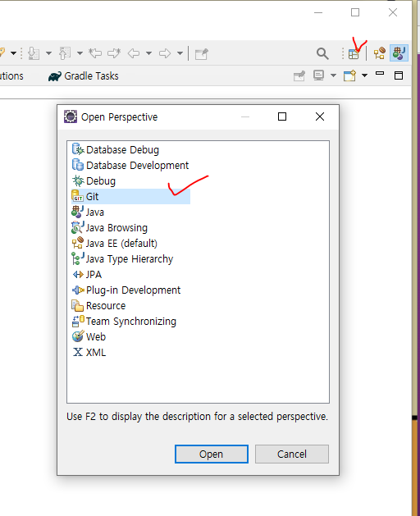Click the Previous Annotation toolbar icon

coord(65,53)
